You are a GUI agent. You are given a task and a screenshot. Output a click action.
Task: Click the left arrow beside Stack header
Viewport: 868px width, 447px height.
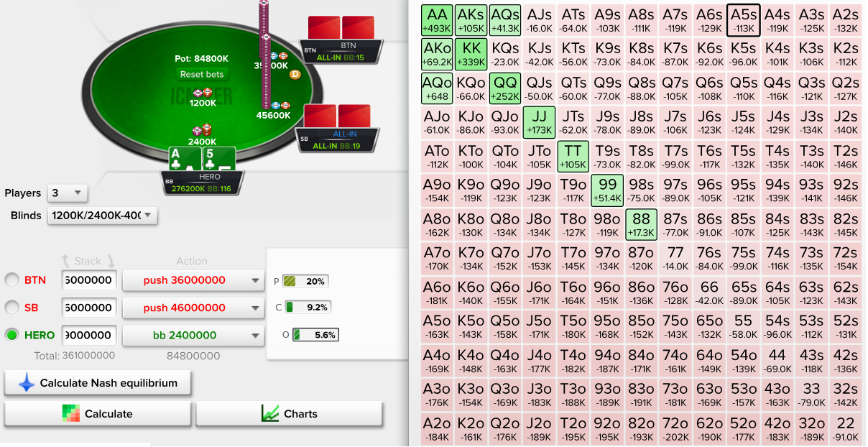point(65,262)
